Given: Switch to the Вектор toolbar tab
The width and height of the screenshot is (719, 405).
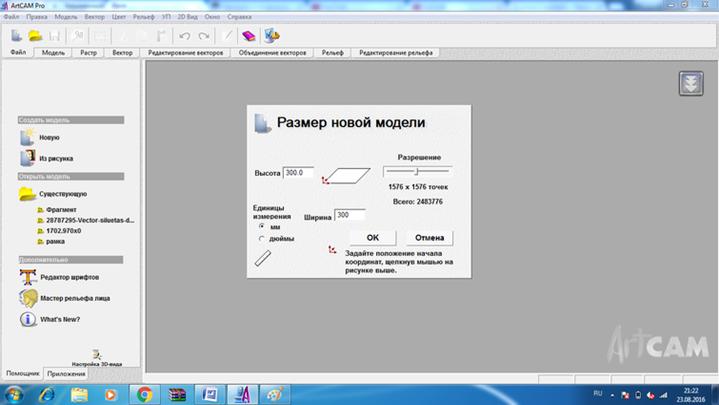Looking at the screenshot, I should pyautogui.click(x=122, y=53).
